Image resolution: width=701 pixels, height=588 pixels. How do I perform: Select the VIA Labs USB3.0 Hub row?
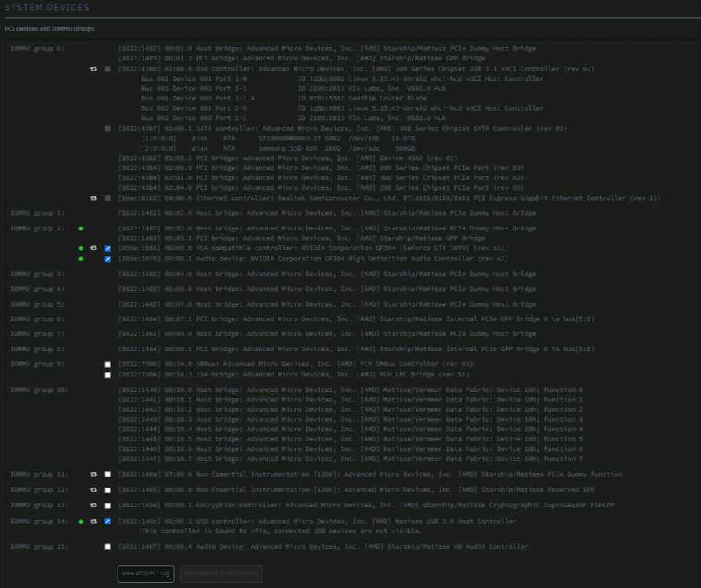[294, 118]
